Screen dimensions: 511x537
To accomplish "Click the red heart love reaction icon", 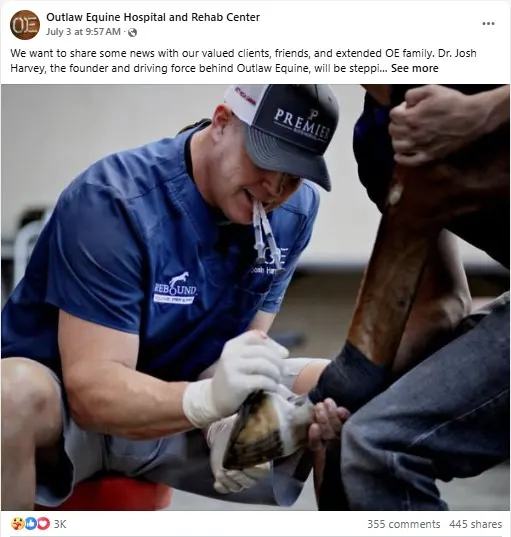I will pos(43,523).
